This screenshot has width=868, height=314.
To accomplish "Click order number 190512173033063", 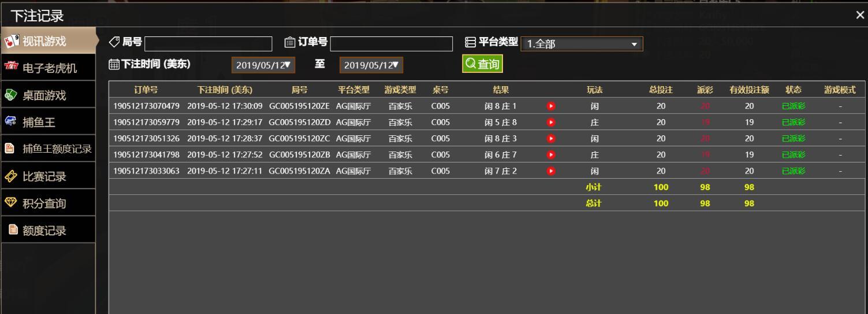I will click(x=147, y=171).
